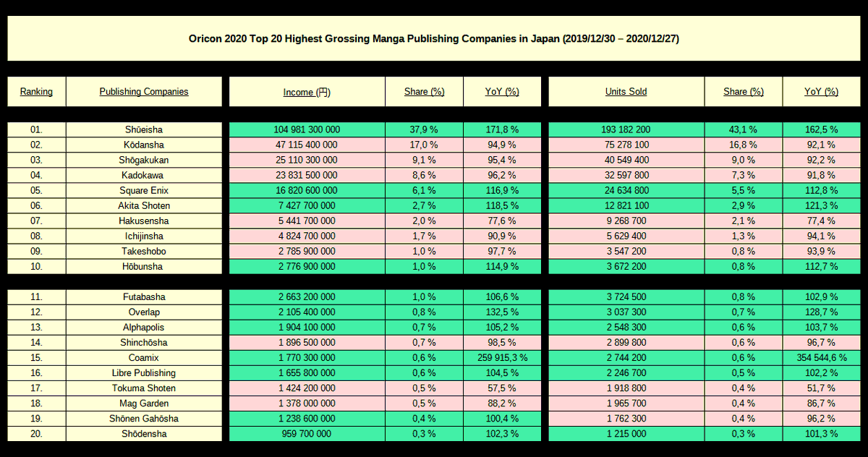Click units sold value 32 597 800
868x457 pixels.
click(626, 175)
